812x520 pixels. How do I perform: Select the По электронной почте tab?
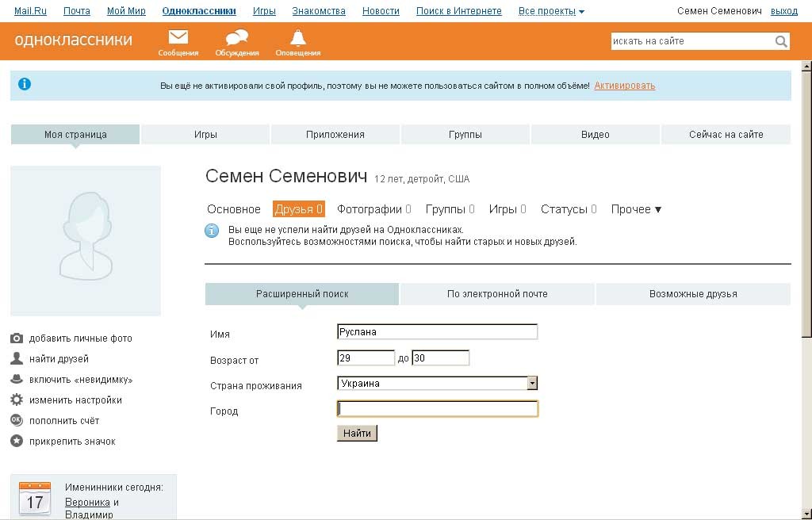click(497, 294)
